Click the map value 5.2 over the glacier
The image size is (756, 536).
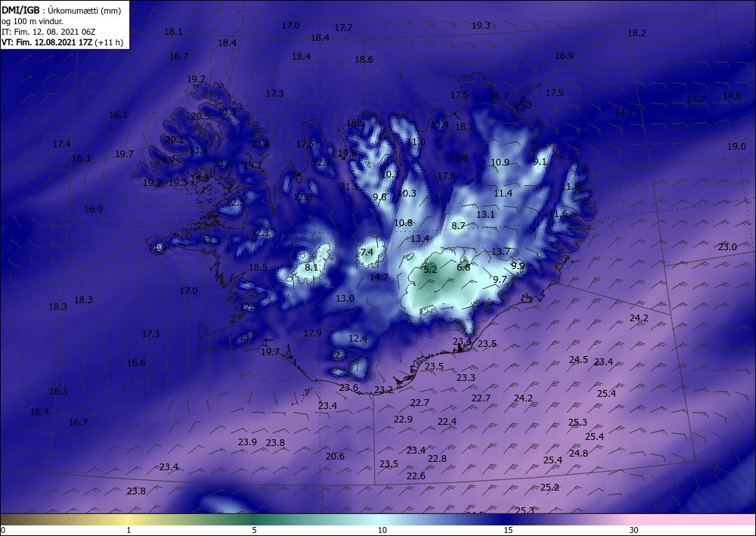[x=429, y=269]
